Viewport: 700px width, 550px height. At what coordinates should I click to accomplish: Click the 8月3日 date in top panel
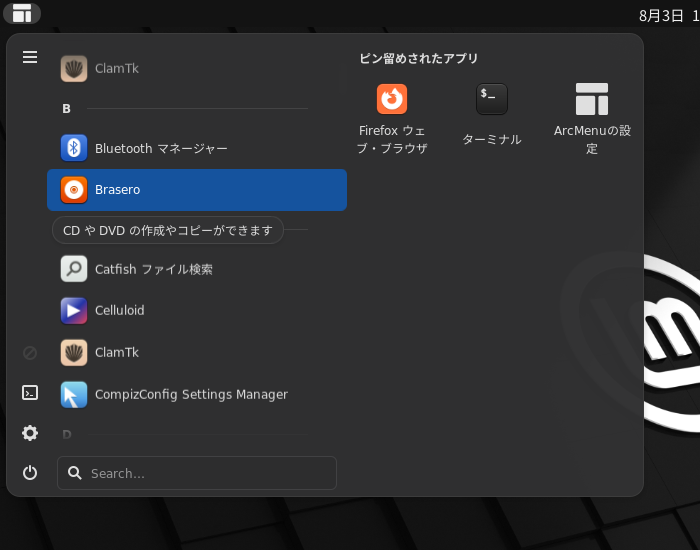[x=661, y=16]
